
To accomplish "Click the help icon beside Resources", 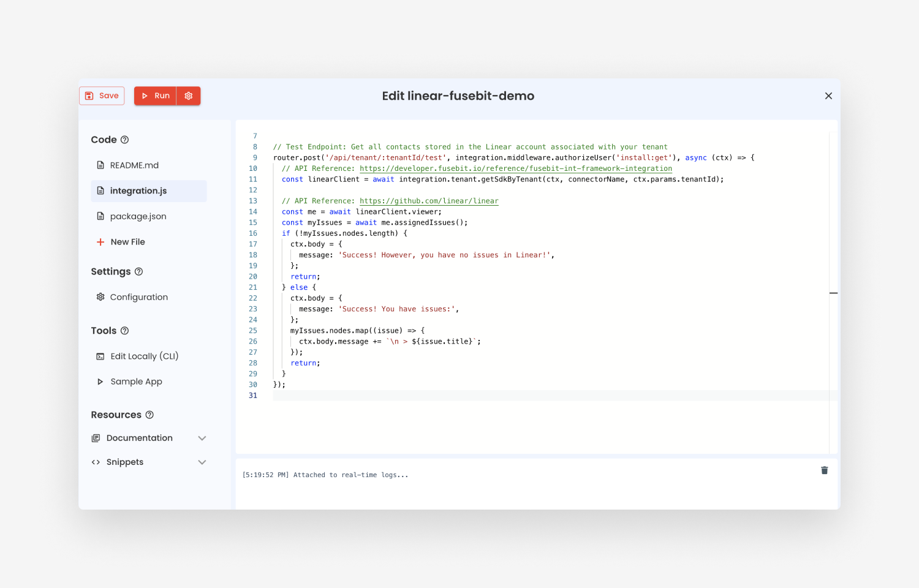I will click(149, 415).
